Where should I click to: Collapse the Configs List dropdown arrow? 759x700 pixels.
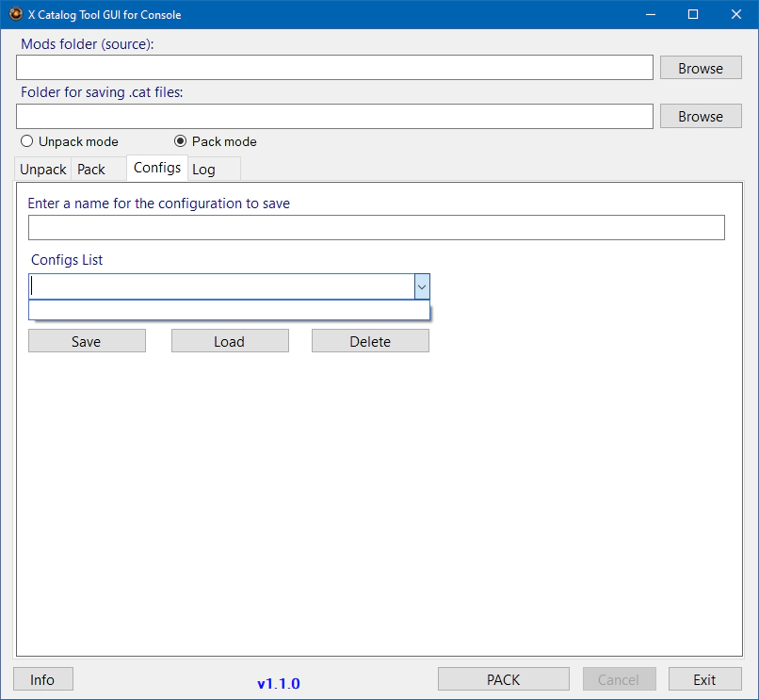(x=422, y=286)
